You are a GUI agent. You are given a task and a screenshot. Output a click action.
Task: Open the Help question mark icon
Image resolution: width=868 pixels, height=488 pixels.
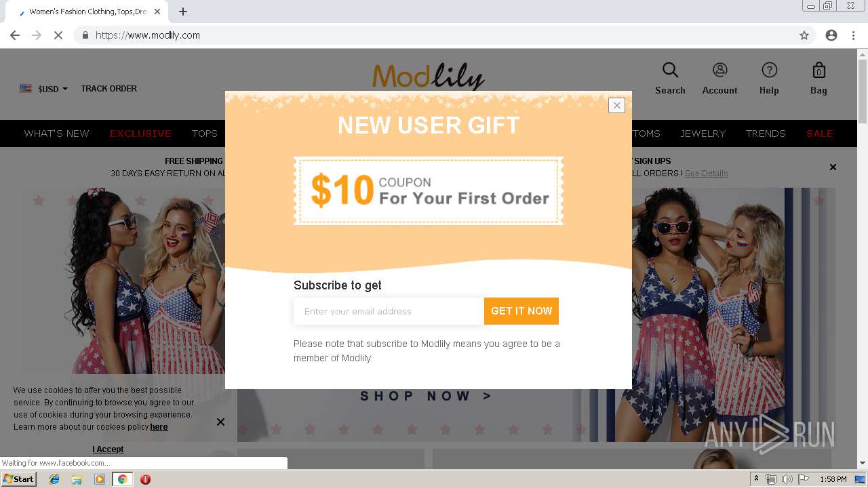[x=769, y=70]
